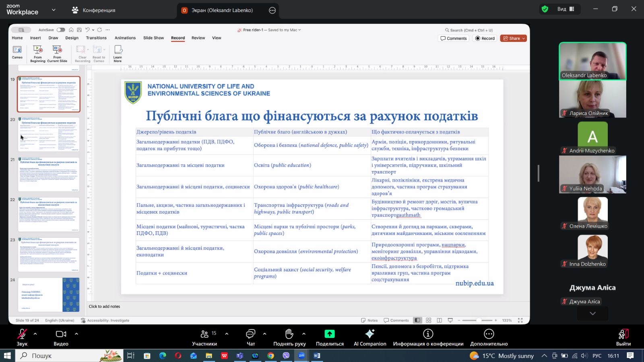
Task: Open the Slide Show ribbon tab
Action: tap(153, 38)
